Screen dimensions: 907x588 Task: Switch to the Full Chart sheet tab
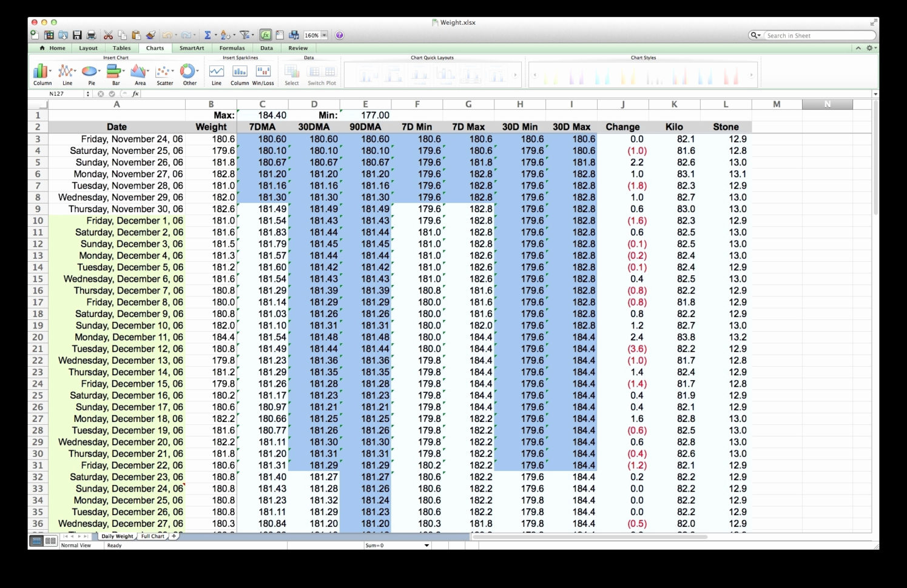click(153, 536)
